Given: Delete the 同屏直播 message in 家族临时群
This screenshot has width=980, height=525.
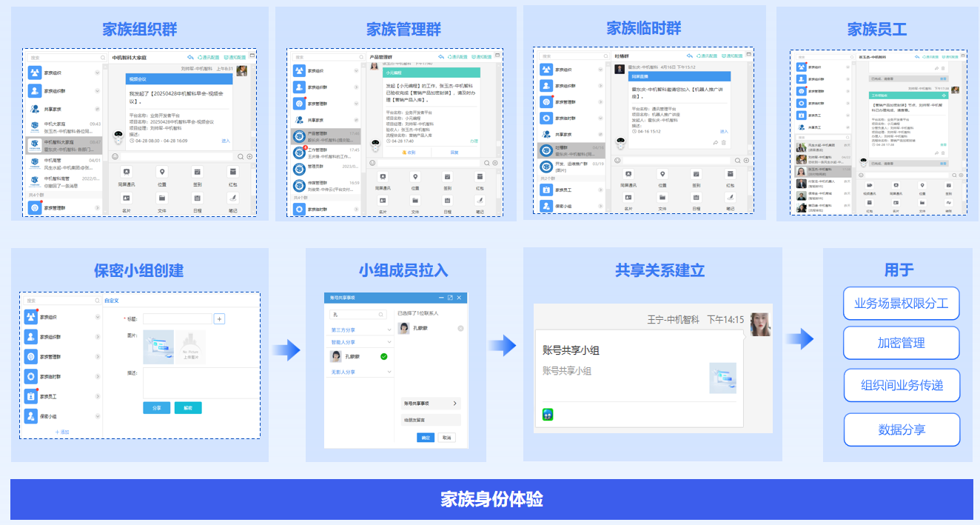Looking at the screenshot, I should click(724, 142).
